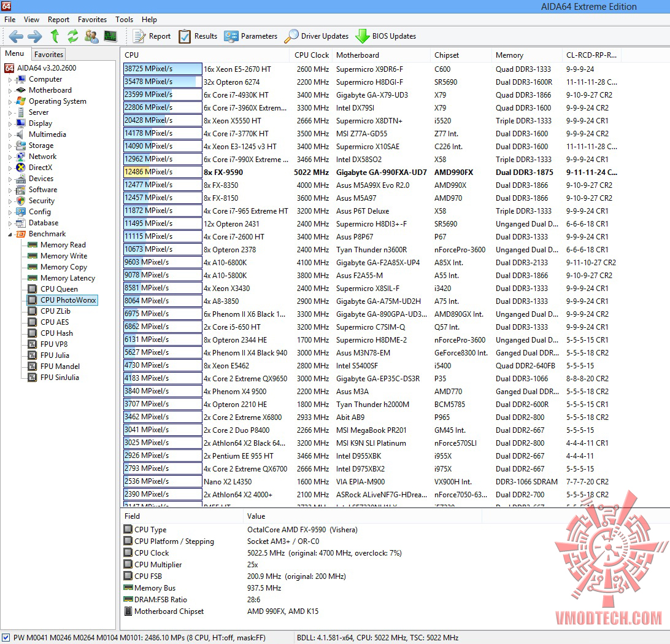670x644 pixels.
Task: Expand the Server tree node
Action: tap(10, 113)
